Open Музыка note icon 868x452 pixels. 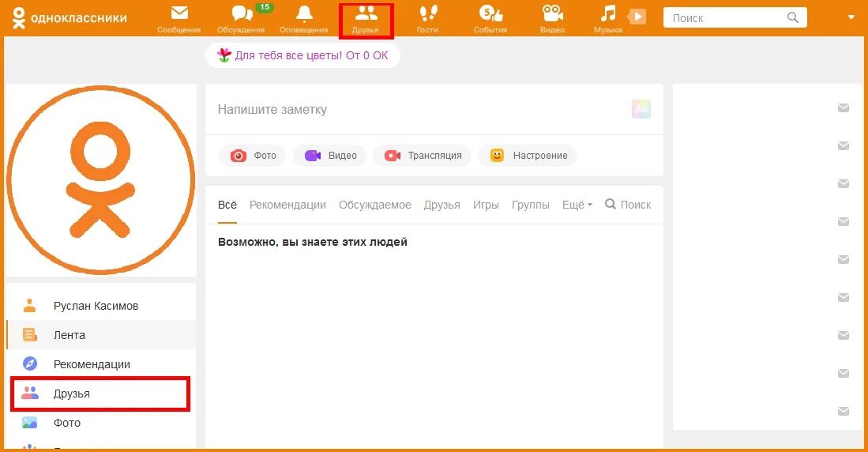tap(608, 13)
